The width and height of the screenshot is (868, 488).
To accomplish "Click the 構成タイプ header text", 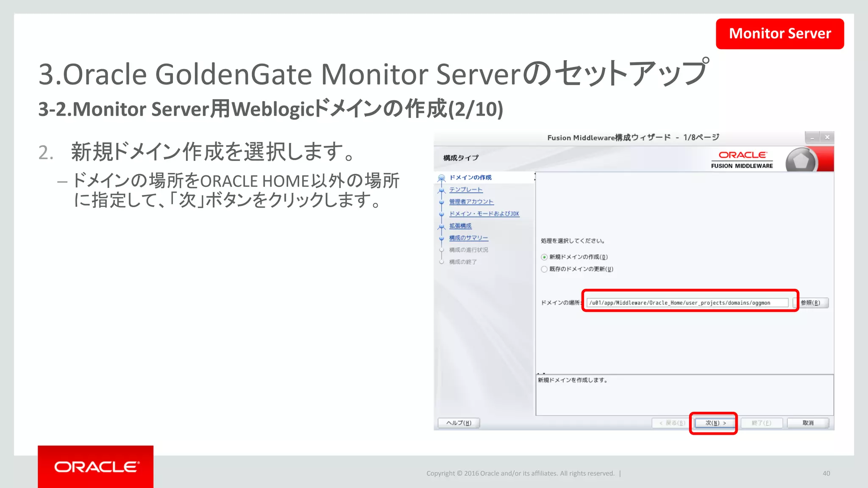I will pyautogui.click(x=461, y=158).
